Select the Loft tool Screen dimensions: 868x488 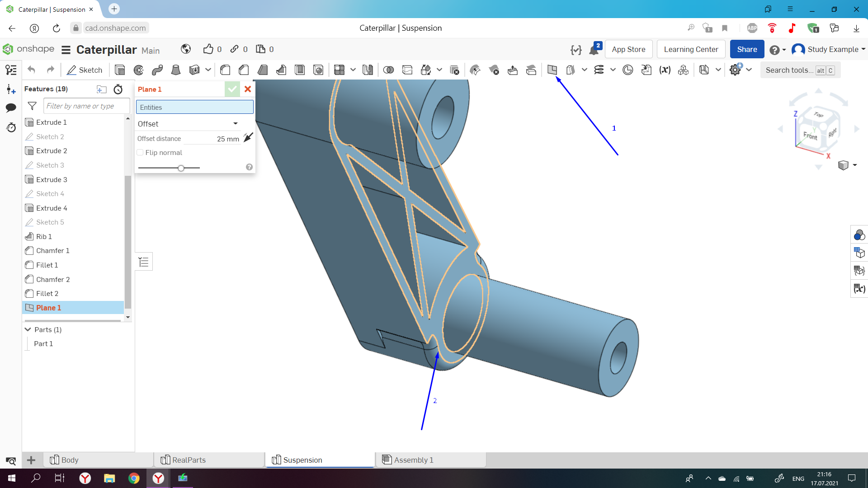(x=176, y=70)
